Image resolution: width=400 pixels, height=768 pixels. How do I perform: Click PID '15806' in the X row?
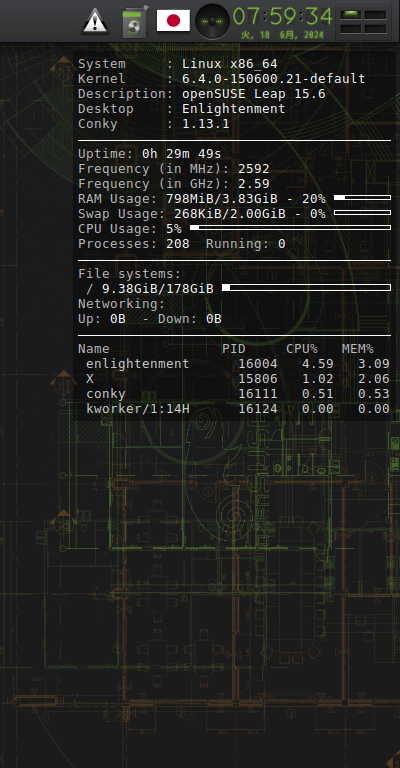coord(258,379)
